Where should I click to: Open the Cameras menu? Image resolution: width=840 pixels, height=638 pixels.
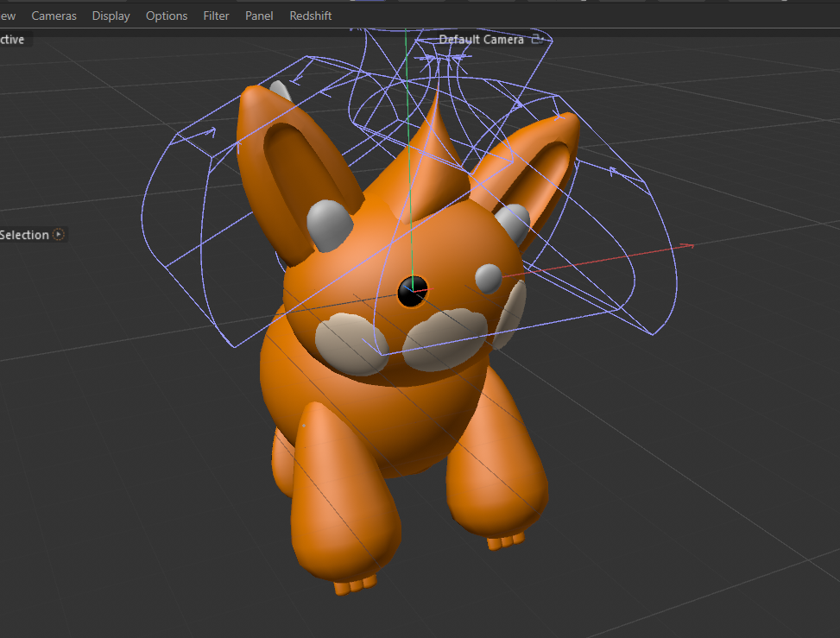point(54,15)
